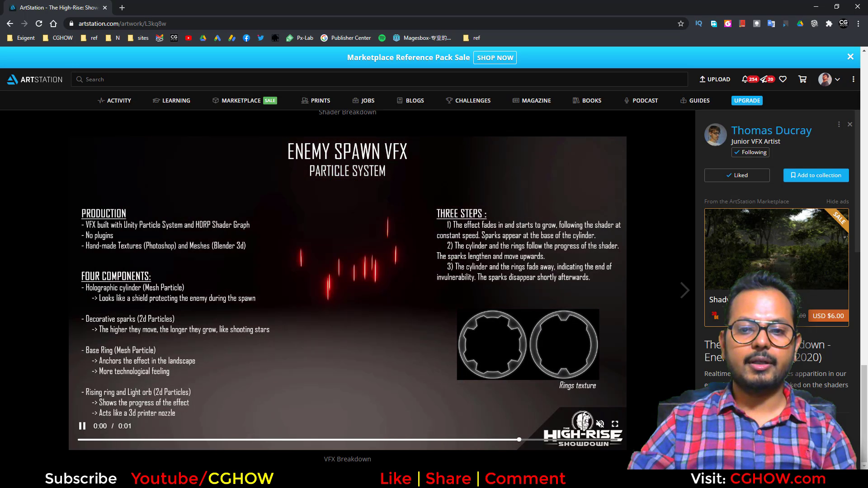868x488 pixels.
Task: Open the three-dot menu on artist panel
Action: (x=839, y=124)
